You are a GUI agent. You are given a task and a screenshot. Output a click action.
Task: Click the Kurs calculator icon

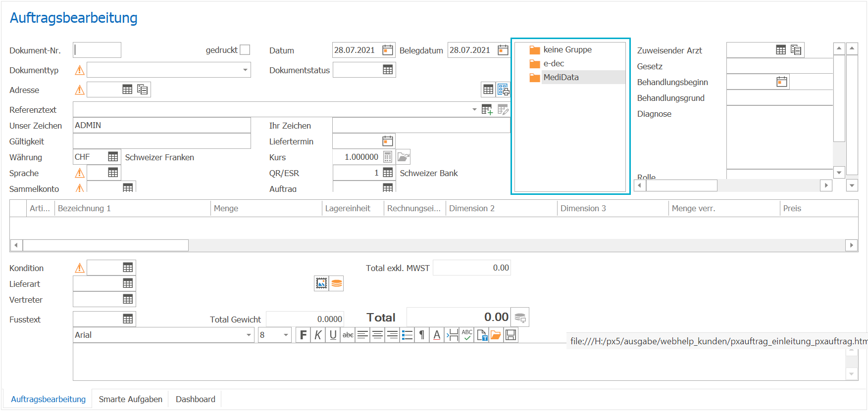click(388, 157)
